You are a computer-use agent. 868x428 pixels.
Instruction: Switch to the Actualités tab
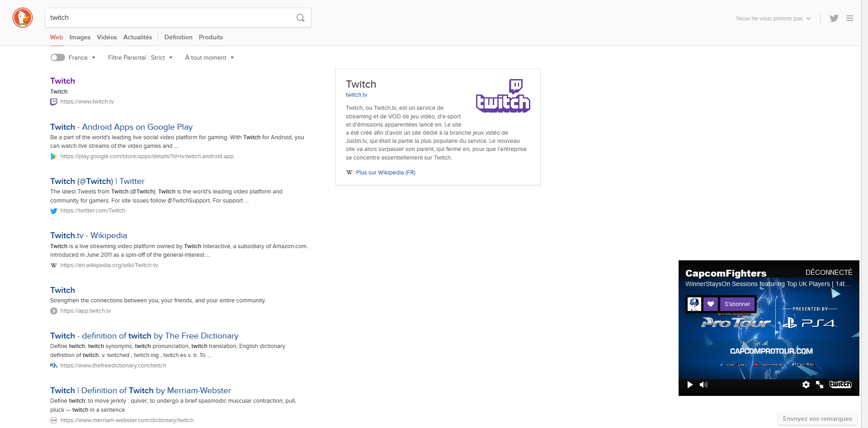click(x=137, y=37)
